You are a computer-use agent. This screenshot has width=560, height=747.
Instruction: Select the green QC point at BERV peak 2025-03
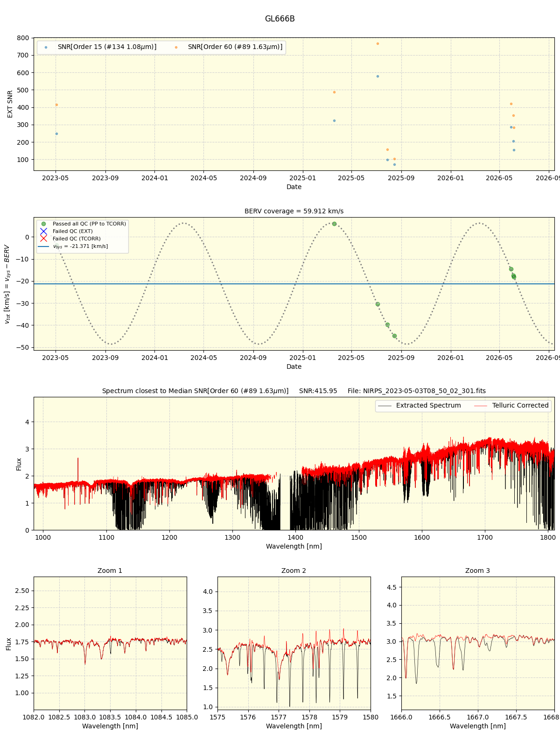[x=334, y=224]
